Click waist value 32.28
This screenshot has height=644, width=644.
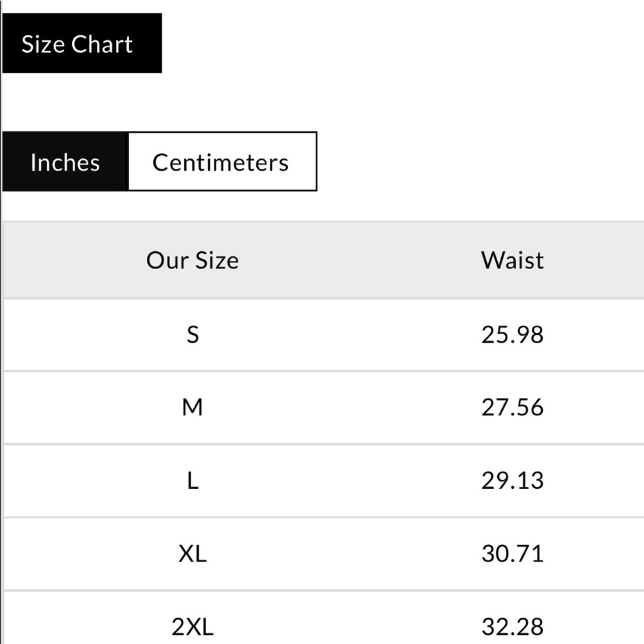[x=512, y=627]
